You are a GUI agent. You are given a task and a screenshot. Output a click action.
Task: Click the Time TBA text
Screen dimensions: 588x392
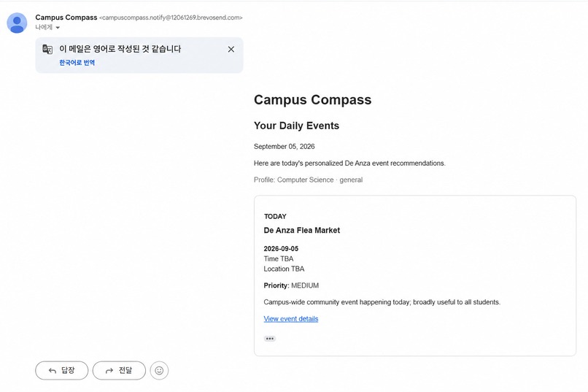(279, 259)
